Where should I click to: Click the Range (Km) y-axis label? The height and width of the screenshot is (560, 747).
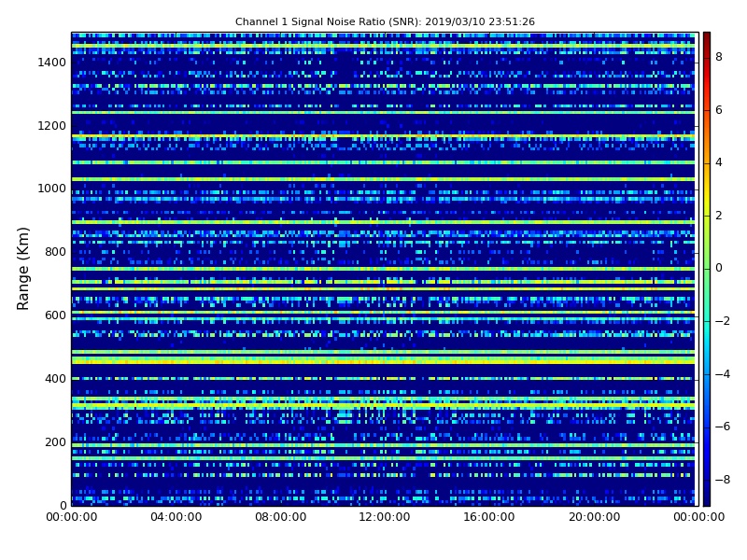point(22,269)
